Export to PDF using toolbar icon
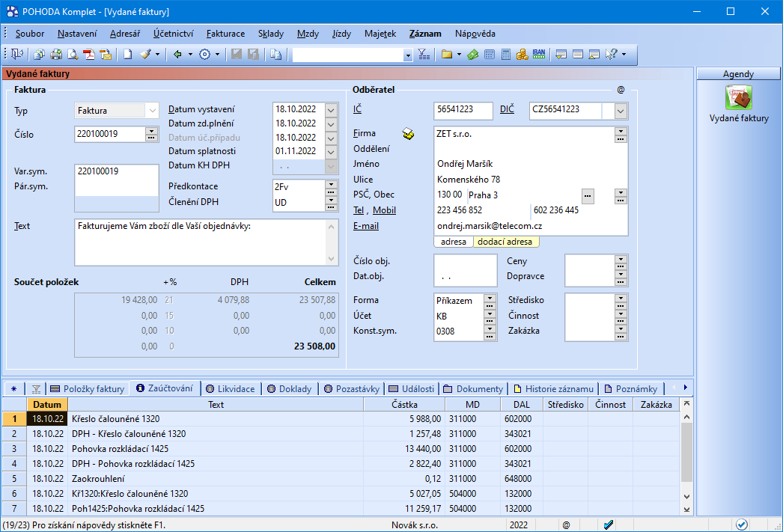This screenshot has width=783, height=532. point(89,55)
